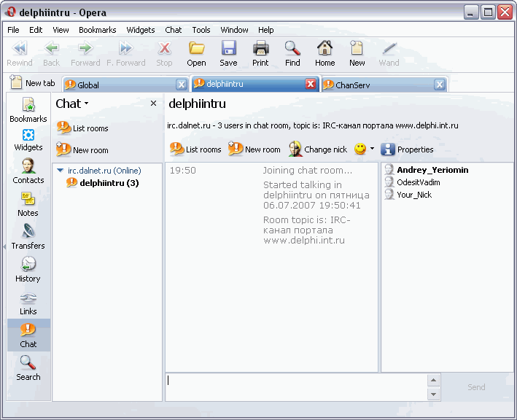Switch to the Global tab
This screenshot has height=420, width=517.
[120, 85]
